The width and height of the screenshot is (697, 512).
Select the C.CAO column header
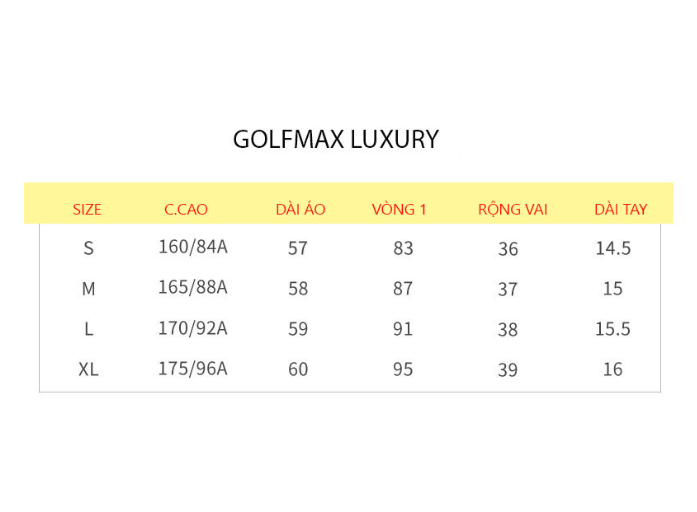(x=186, y=209)
